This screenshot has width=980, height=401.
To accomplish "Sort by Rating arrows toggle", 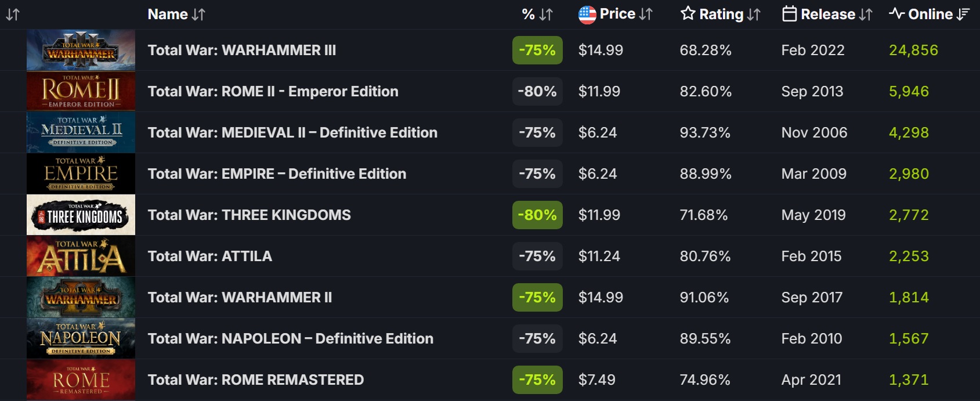I will pos(754,15).
